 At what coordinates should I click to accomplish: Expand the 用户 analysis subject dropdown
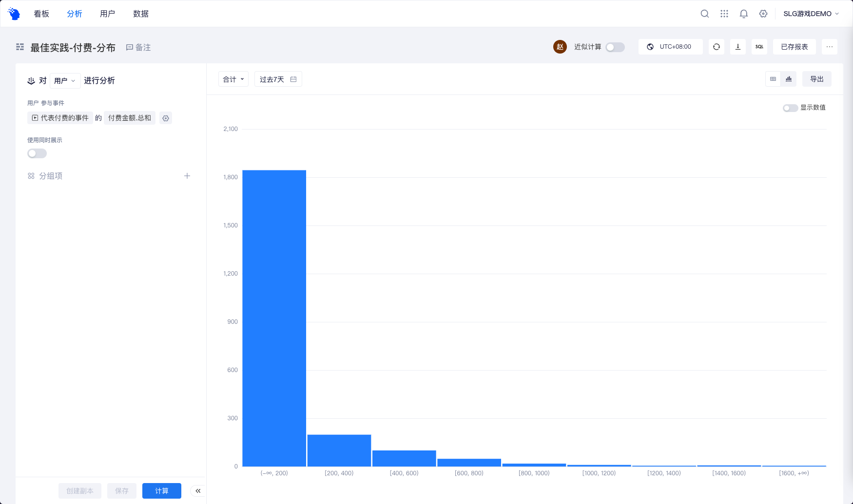[x=65, y=81]
